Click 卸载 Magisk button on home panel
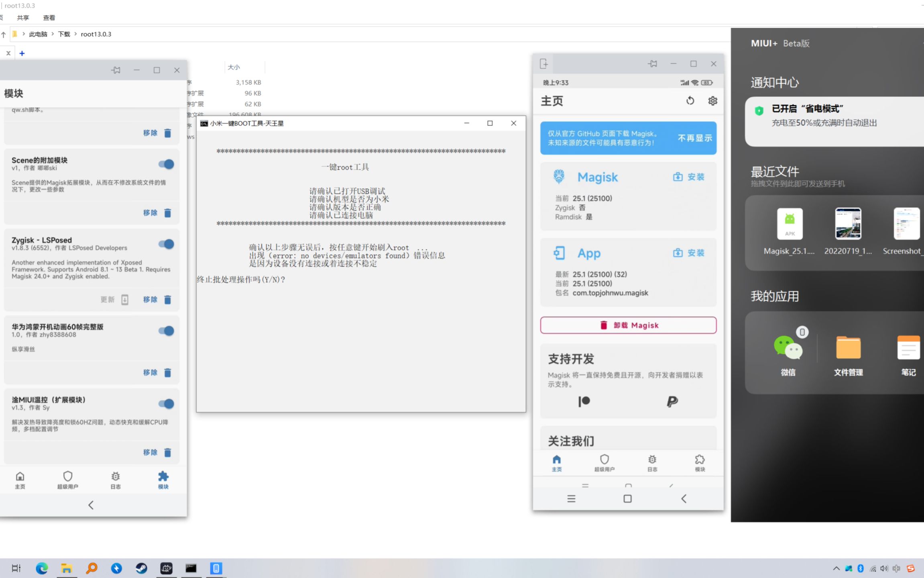The height and width of the screenshot is (578, 924). pyautogui.click(x=628, y=325)
